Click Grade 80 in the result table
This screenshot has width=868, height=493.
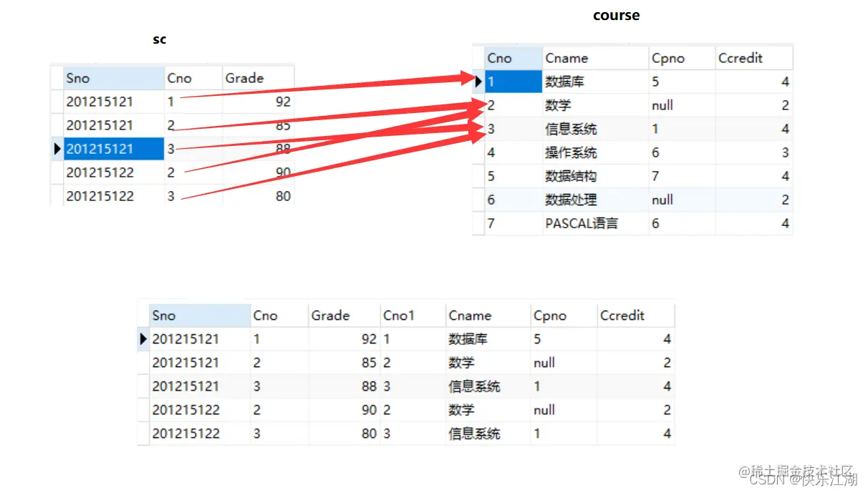pyautogui.click(x=369, y=433)
